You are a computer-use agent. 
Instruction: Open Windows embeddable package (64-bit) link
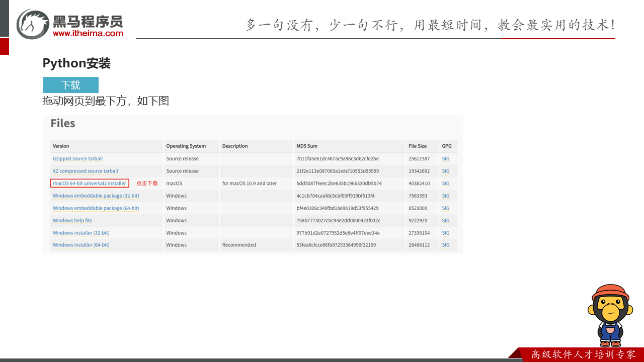click(96, 208)
